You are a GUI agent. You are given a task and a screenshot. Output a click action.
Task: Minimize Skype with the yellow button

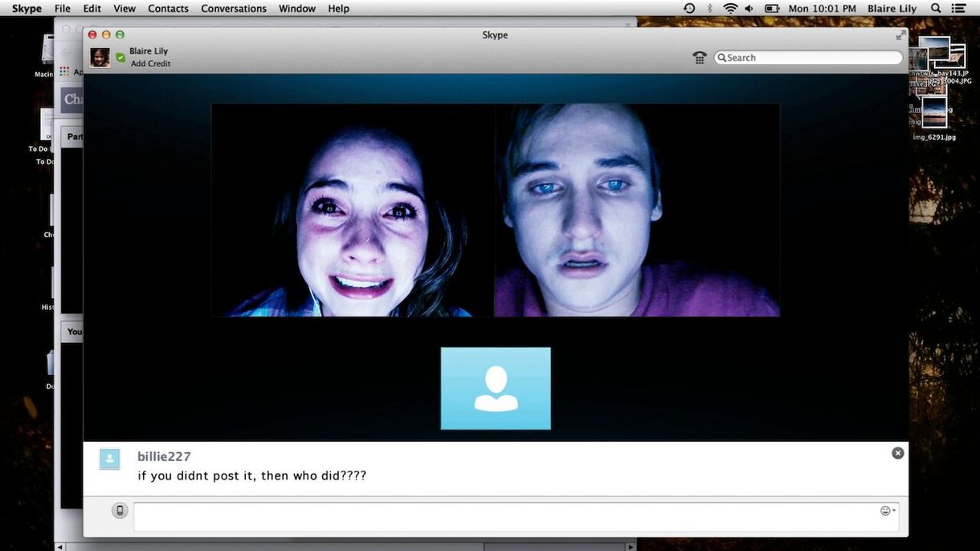pyautogui.click(x=106, y=35)
